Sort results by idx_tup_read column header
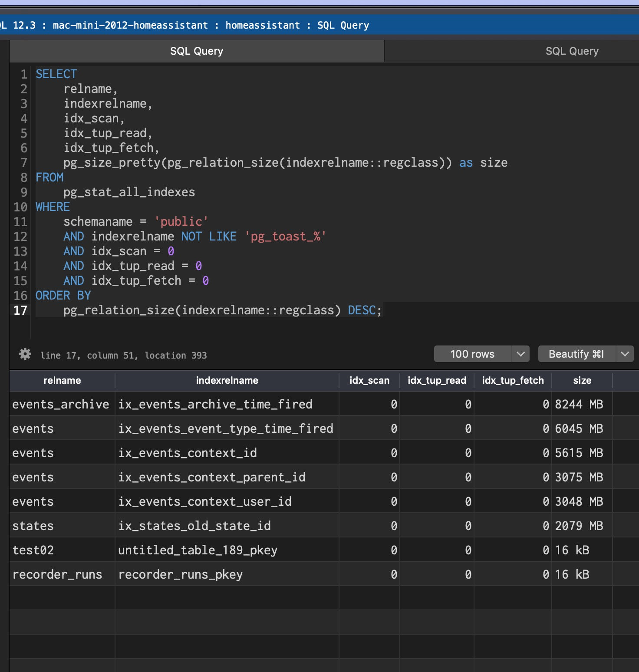The image size is (639, 672). tap(437, 381)
